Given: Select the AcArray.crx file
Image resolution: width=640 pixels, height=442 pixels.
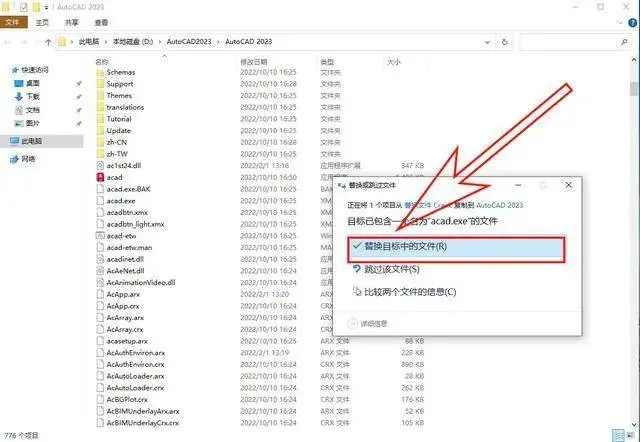Looking at the screenshot, I should 124,329.
